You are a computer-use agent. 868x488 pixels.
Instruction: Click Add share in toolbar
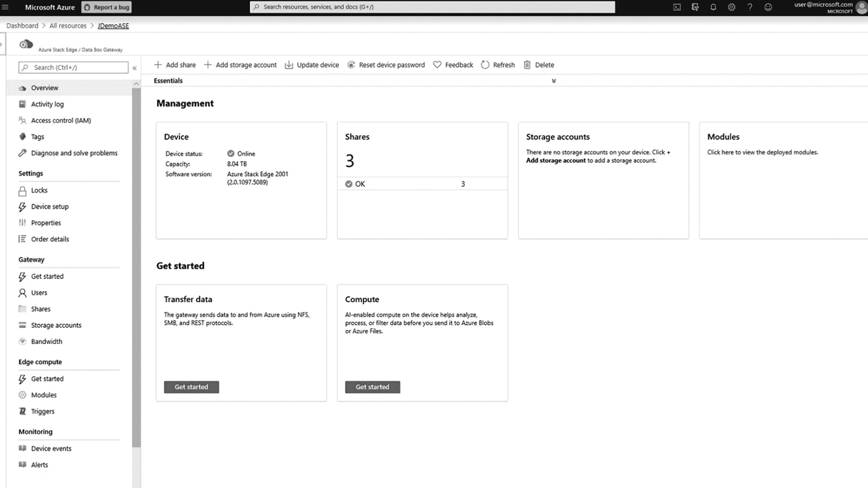coord(175,65)
